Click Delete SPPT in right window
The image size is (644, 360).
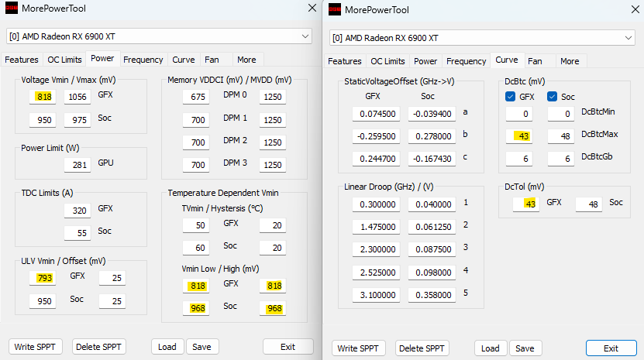tap(422, 348)
